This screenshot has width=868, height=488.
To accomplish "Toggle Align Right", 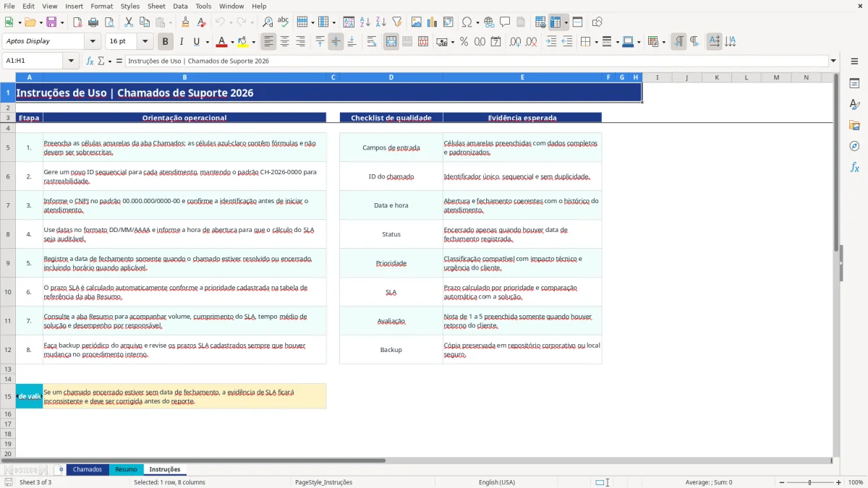I will (x=301, y=42).
